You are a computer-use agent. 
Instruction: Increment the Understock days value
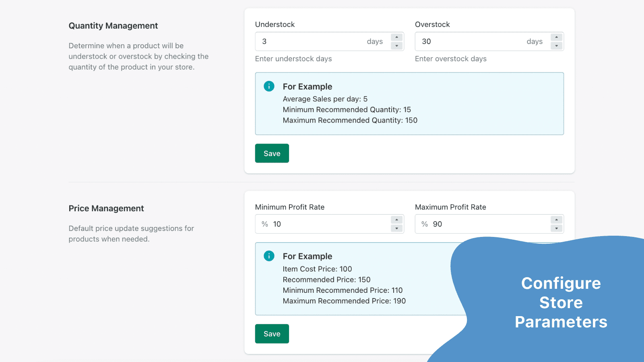click(x=397, y=37)
